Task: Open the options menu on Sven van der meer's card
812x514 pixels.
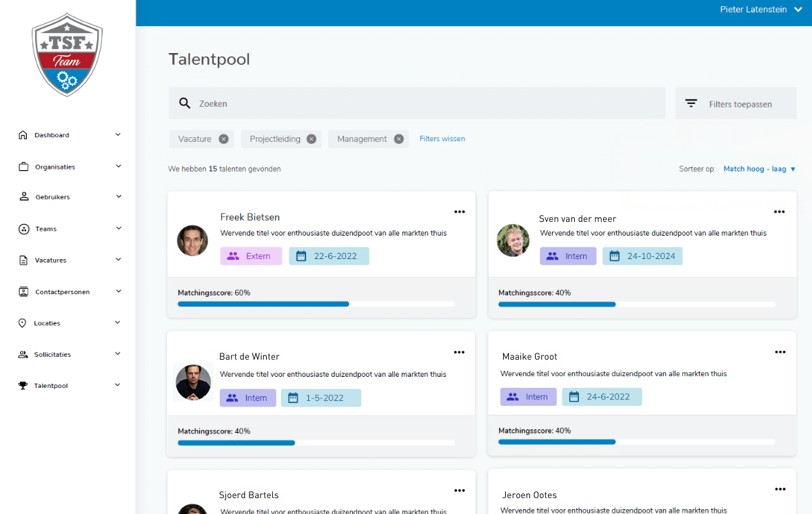Action: click(x=780, y=212)
